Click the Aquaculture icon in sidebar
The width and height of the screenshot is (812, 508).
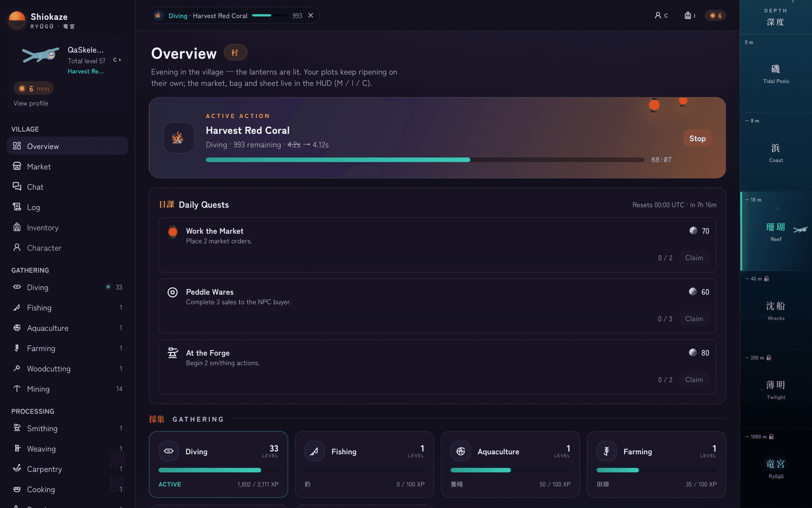[x=17, y=328]
